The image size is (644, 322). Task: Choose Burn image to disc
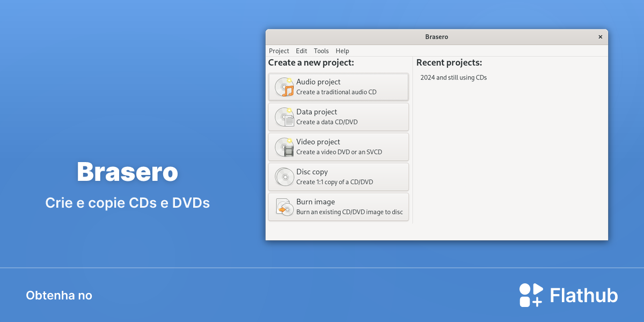point(339,207)
